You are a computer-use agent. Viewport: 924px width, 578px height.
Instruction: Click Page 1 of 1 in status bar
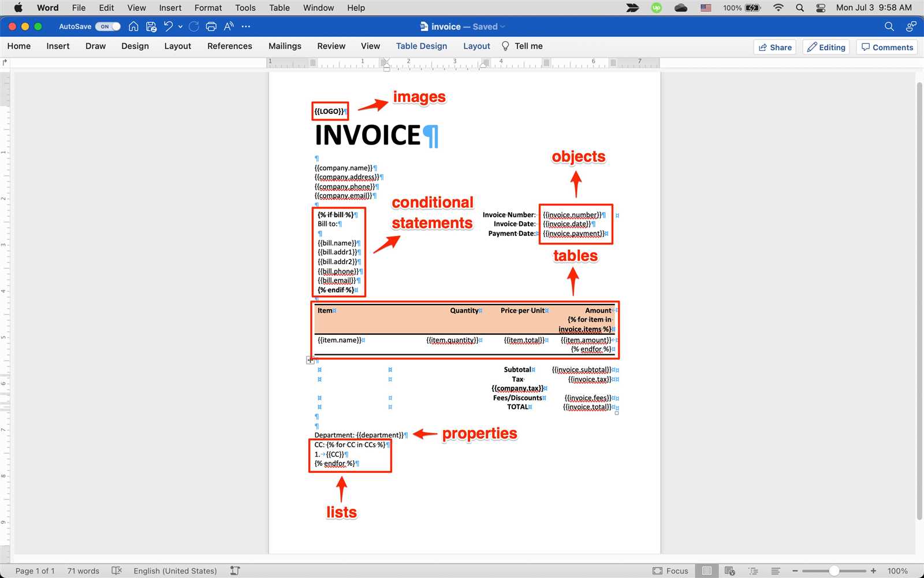pos(35,571)
